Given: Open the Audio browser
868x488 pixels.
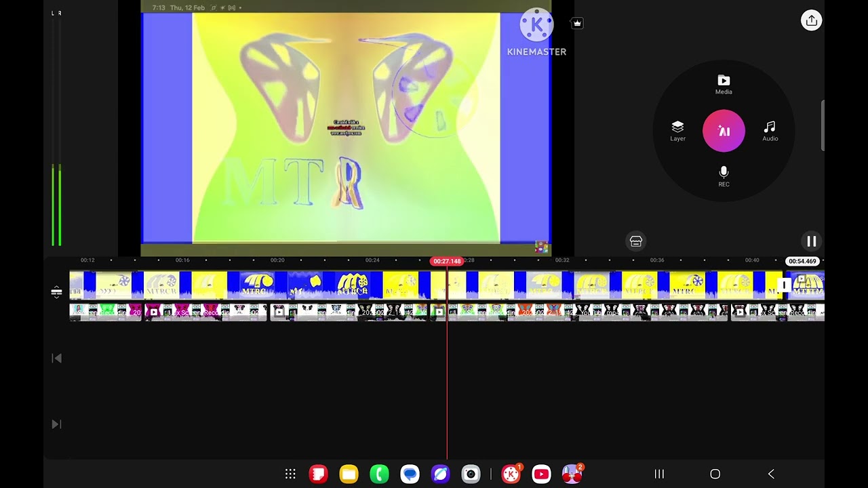Looking at the screenshot, I should [770, 131].
